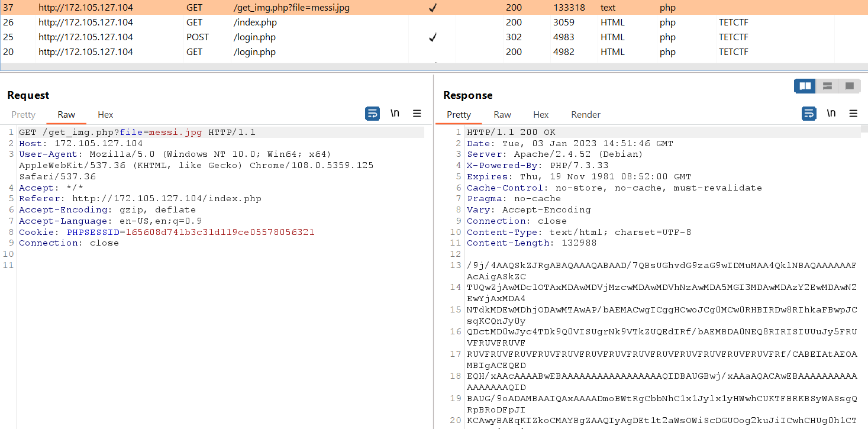Toggle word wrap icon in Response panel
Viewport: 868px width, 429px height.
pyautogui.click(x=809, y=114)
